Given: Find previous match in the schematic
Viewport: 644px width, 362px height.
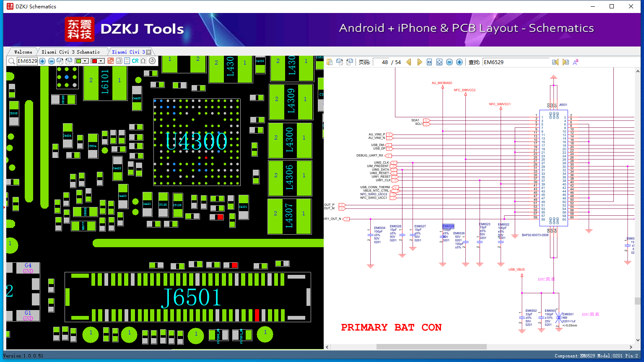Looking at the screenshot, I should click(x=555, y=62).
